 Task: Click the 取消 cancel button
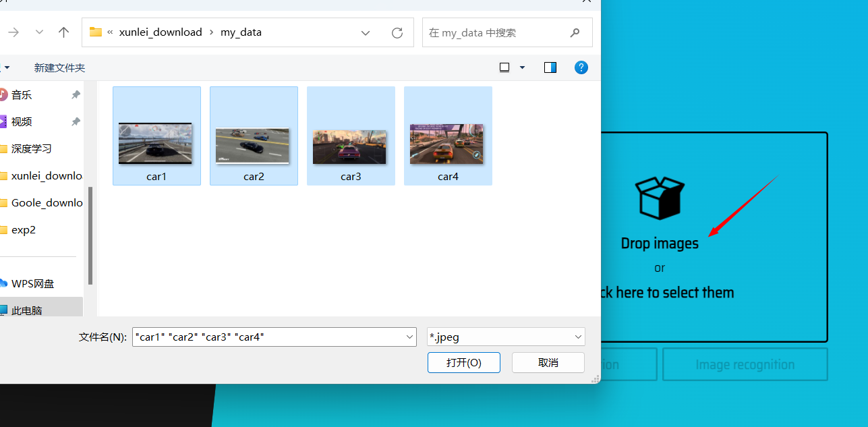pyautogui.click(x=548, y=362)
